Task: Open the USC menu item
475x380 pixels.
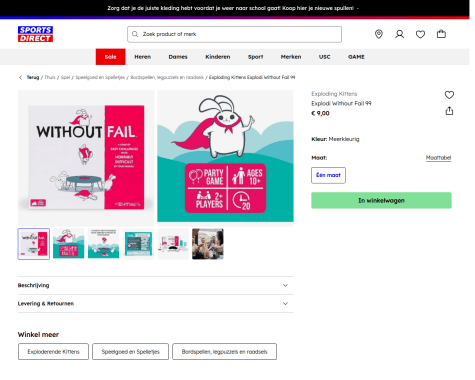Action: pyautogui.click(x=325, y=57)
